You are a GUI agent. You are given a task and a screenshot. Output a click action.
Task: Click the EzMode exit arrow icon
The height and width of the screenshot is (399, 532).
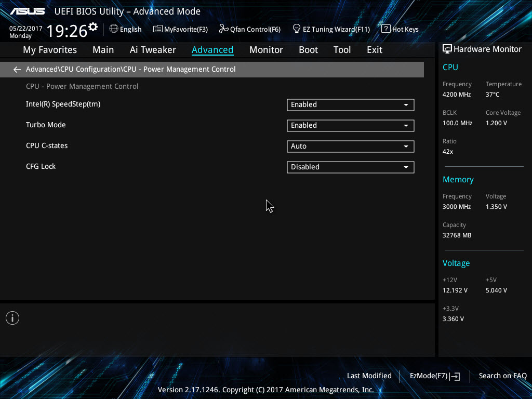(x=455, y=376)
